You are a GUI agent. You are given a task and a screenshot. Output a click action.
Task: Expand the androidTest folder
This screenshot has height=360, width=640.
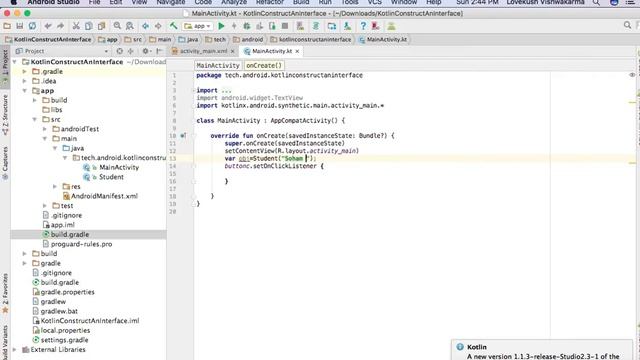pyautogui.click(x=45, y=129)
